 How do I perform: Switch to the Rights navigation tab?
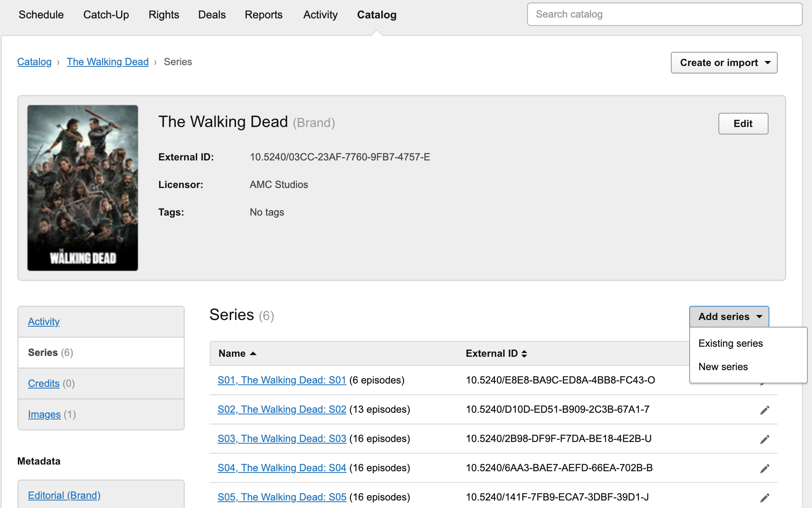pyautogui.click(x=164, y=15)
